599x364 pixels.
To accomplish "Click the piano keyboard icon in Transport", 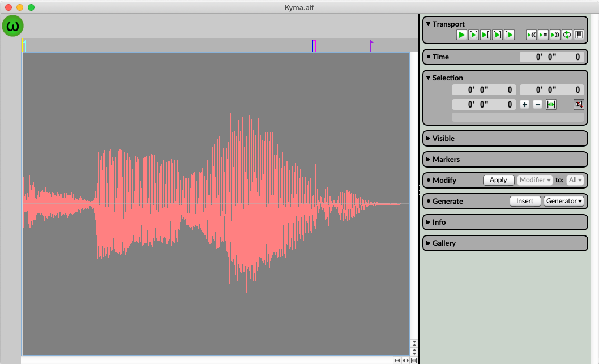I will point(579,35).
